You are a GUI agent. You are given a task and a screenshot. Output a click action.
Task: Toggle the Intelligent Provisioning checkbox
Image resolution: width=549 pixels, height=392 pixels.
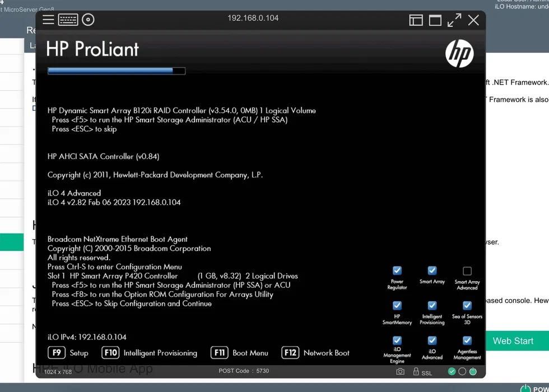pyautogui.click(x=432, y=306)
